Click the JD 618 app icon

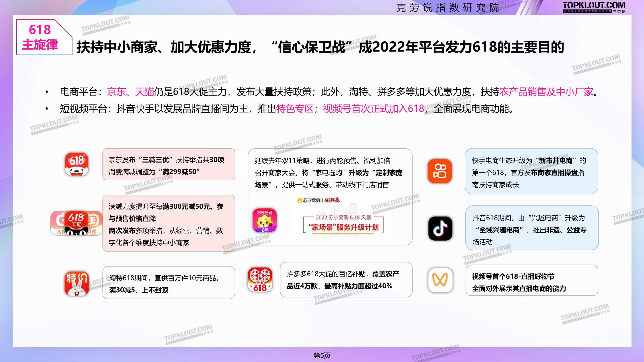pyautogui.click(x=77, y=164)
